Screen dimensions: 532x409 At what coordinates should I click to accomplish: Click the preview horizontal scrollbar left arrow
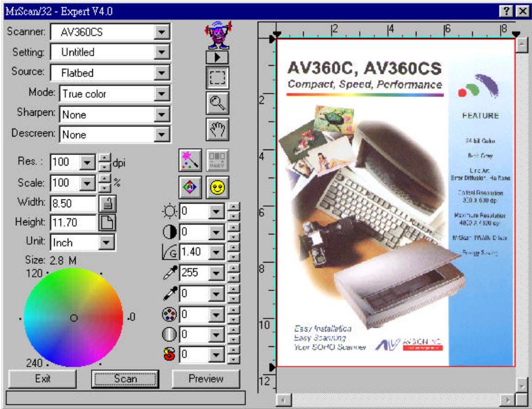click(284, 400)
